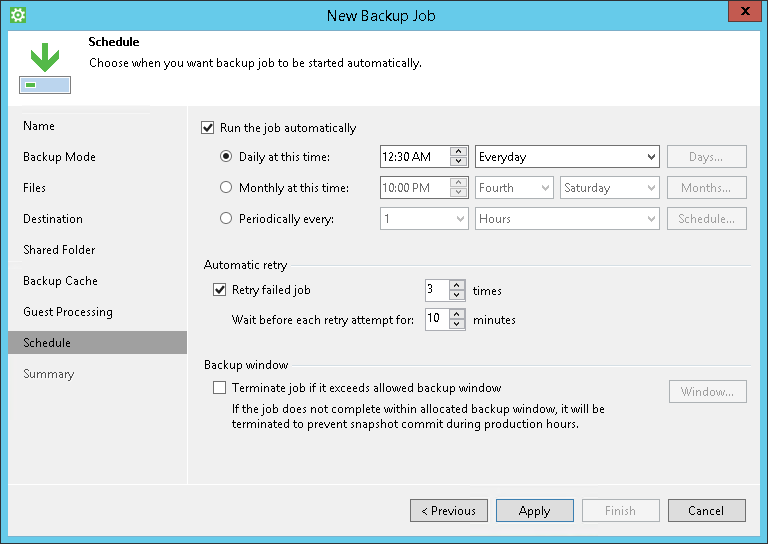Viewport: 768px width, 544px height.
Task: Click the gear icon in title bar
Action: pos(18,15)
